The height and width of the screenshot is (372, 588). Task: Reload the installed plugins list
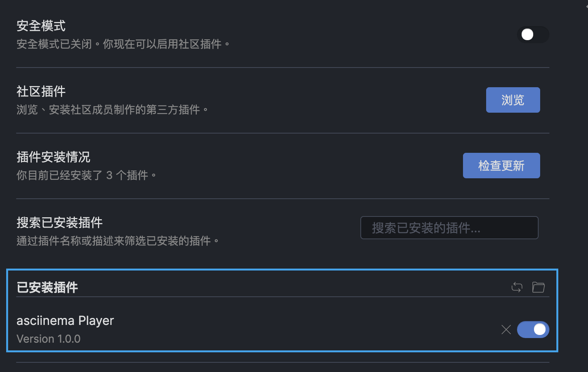point(517,287)
